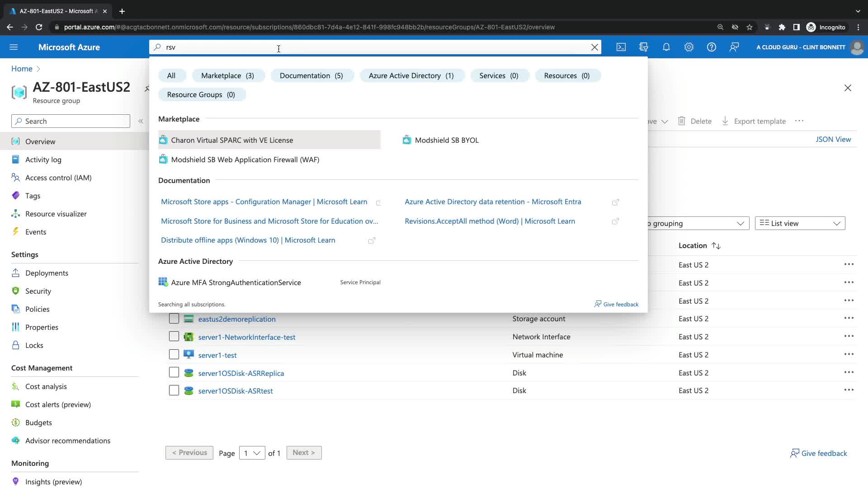The height and width of the screenshot is (488, 868).
Task: Collapse the resource group sidebar menu
Action: coord(141,121)
